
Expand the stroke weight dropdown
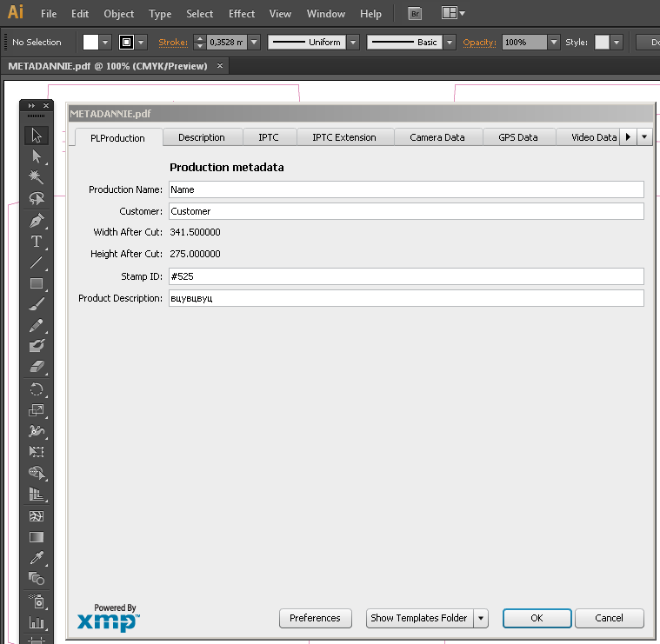tap(254, 42)
